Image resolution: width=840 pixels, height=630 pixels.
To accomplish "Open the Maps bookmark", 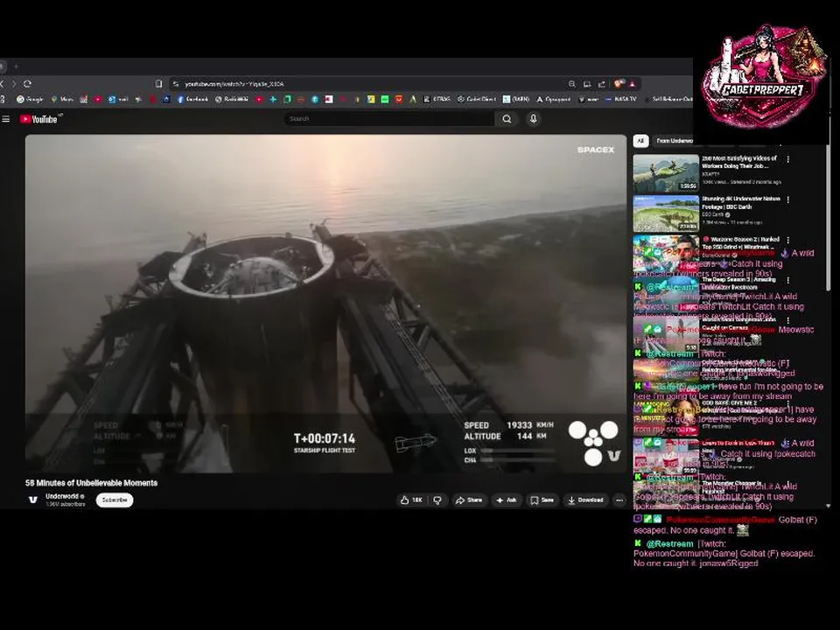I will (62, 99).
